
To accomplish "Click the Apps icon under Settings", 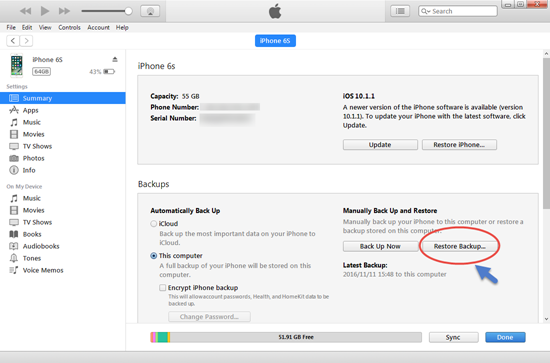I will pyautogui.click(x=14, y=110).
